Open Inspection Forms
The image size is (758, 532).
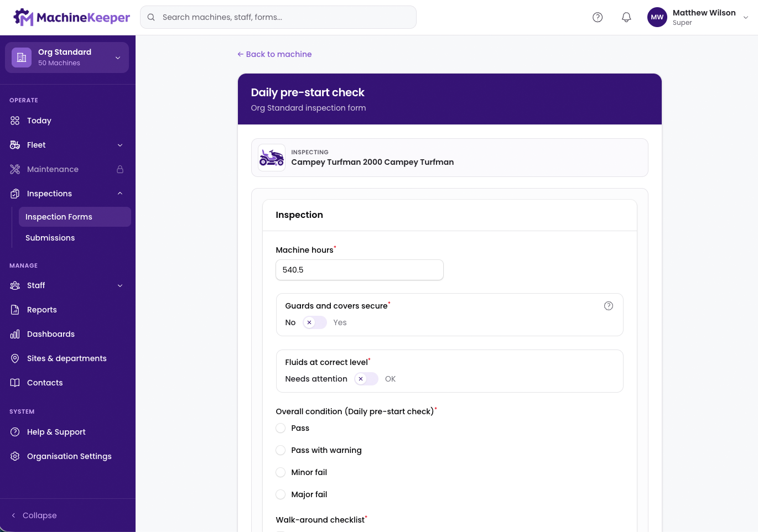tap(75, 217)
